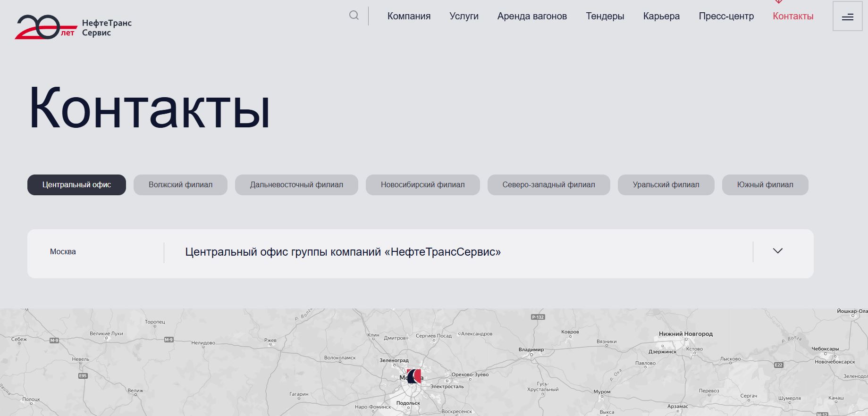Open the Карьера page

661,16
